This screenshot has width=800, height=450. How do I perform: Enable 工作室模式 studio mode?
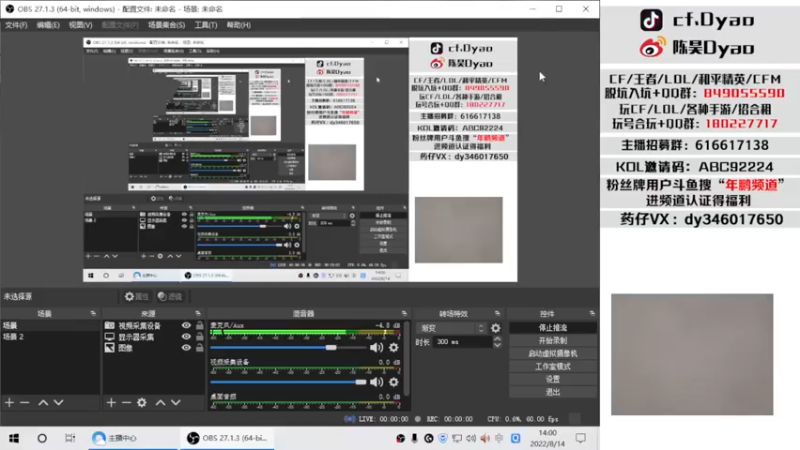553,366
